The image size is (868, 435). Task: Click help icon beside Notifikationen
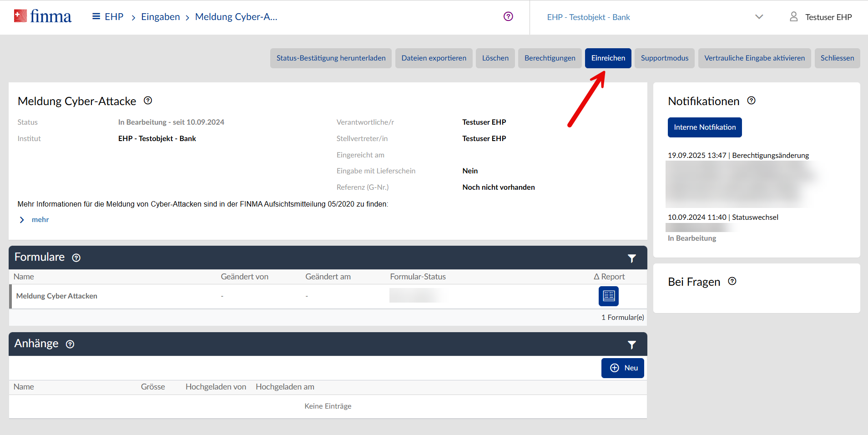(x=751, y=101)
